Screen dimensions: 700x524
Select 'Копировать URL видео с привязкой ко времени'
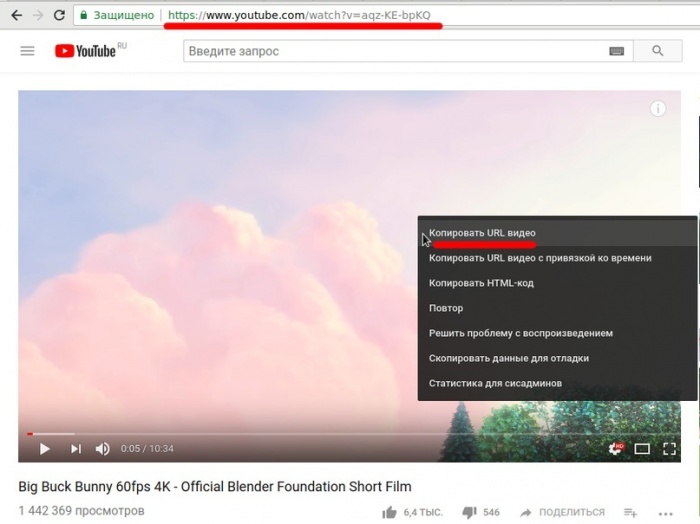557,258
